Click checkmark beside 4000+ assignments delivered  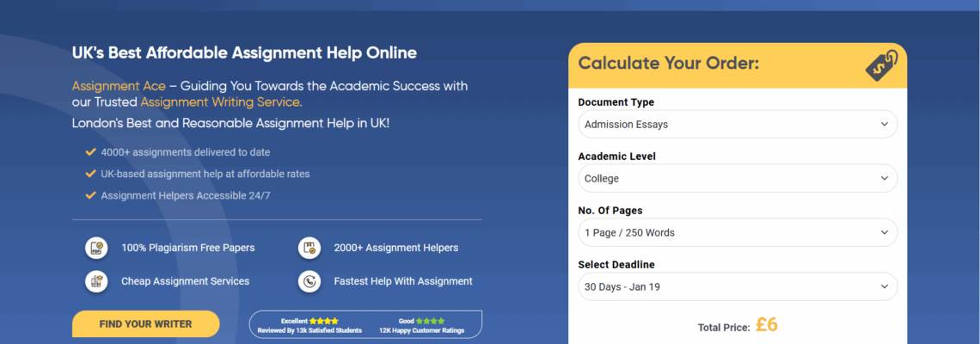(x=90, y=152)
